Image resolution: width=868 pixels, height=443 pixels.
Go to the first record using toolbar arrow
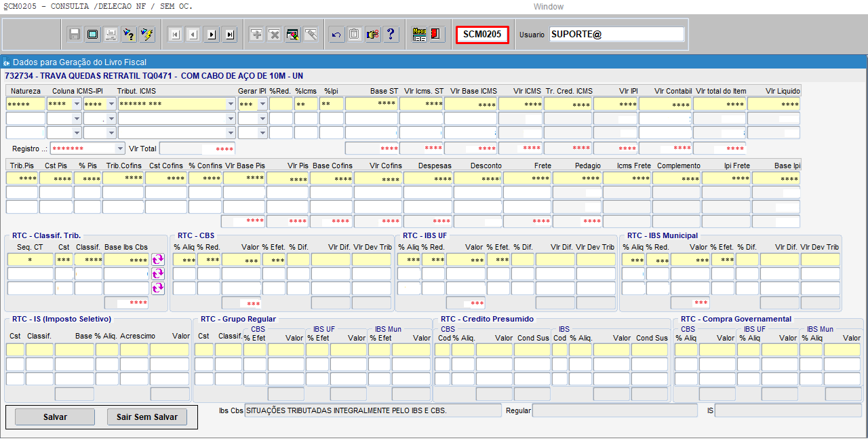pyautogui.click(x=175, y=35)
